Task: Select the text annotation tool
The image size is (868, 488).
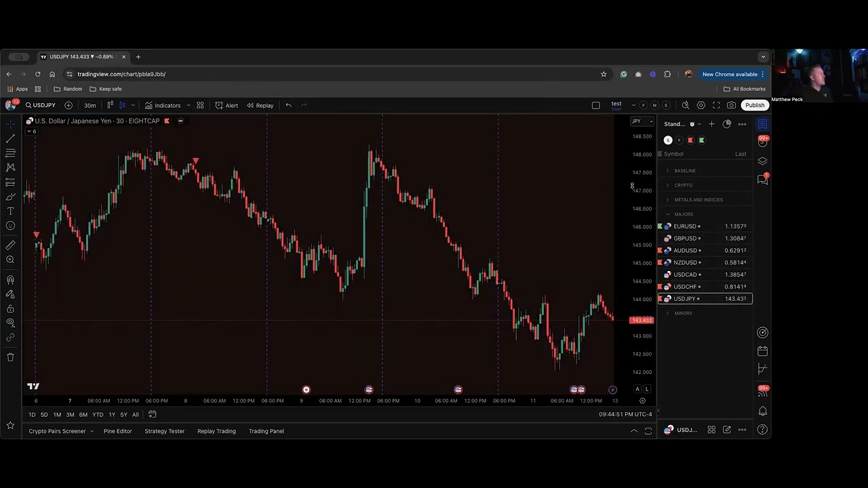Action: 10,211
